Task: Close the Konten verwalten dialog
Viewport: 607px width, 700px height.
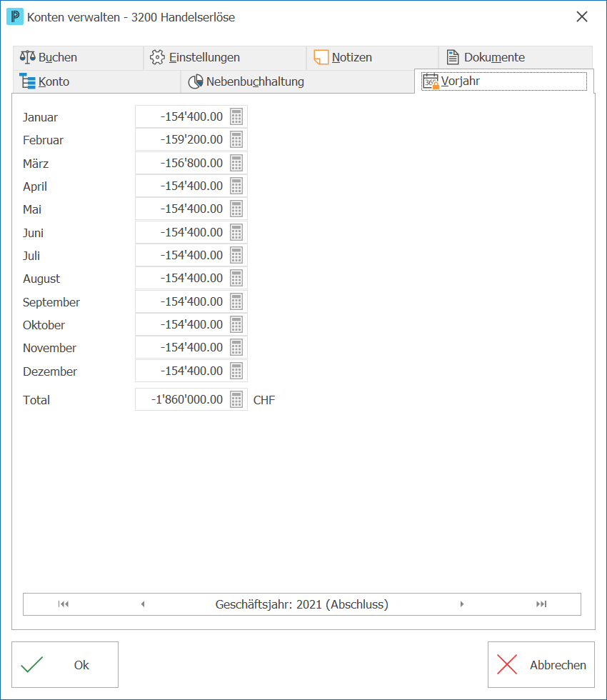Action: (582, 17)
